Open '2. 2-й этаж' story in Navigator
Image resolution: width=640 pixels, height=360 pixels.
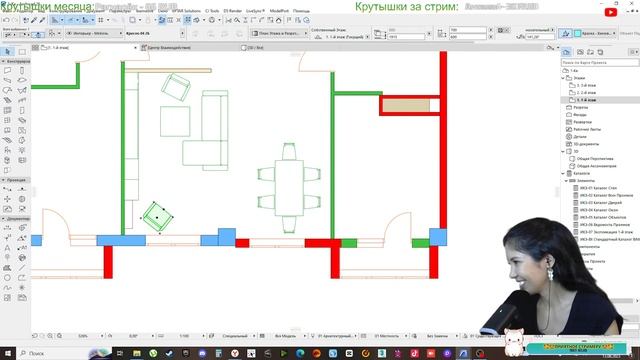click(x=586, y=93)
